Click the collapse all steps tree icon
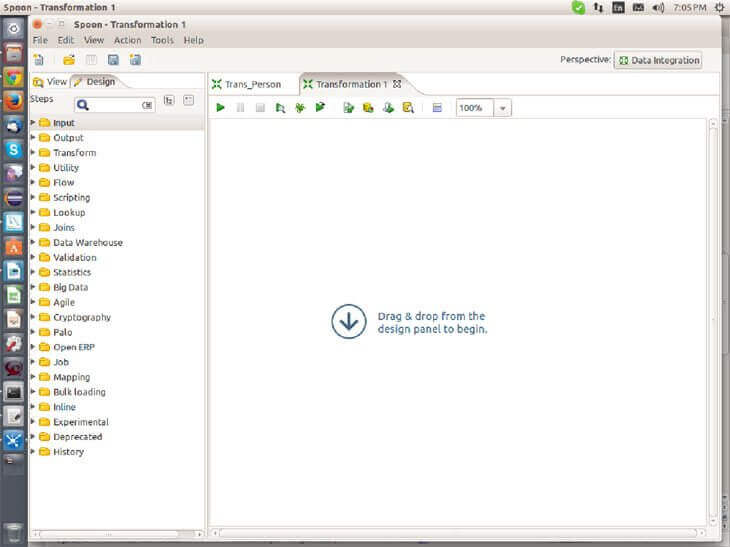730x547 pixels. pos(189,100)
